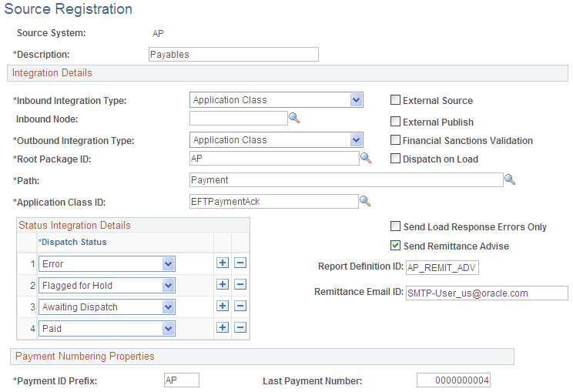Toggle Send Load Response Errors Only
This screenshot has width=573, height=392.
395,226
